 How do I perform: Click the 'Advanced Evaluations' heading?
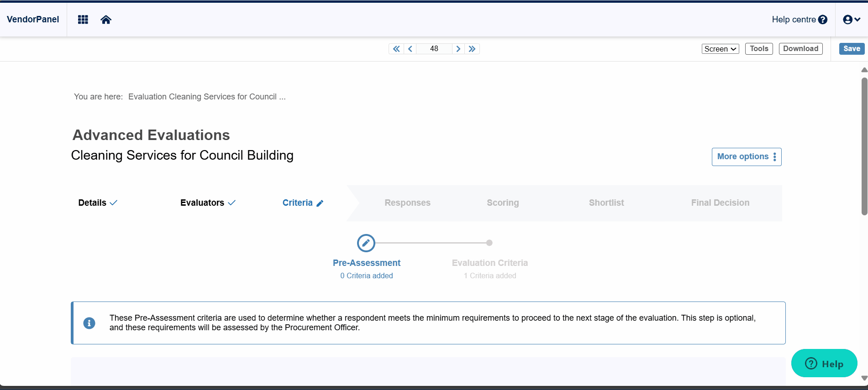(151, 135)
